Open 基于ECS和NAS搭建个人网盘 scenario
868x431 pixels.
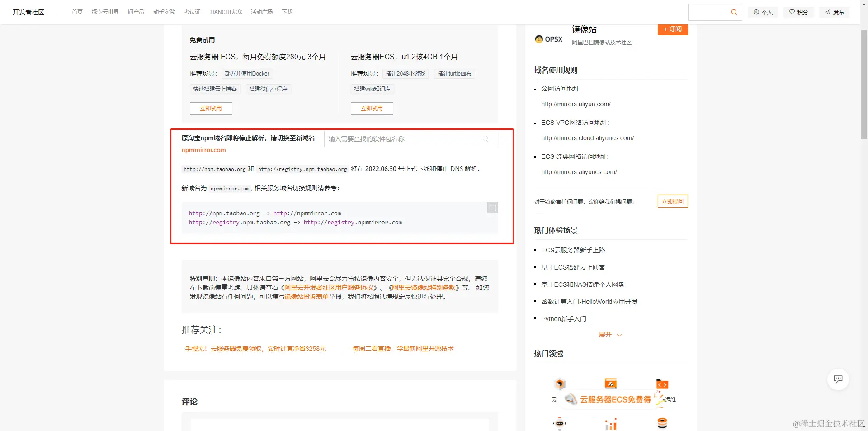coord(583,284)
